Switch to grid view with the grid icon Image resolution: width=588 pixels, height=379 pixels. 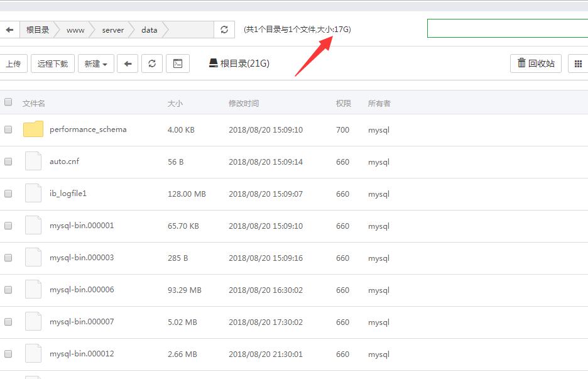(x=579, y=63)
